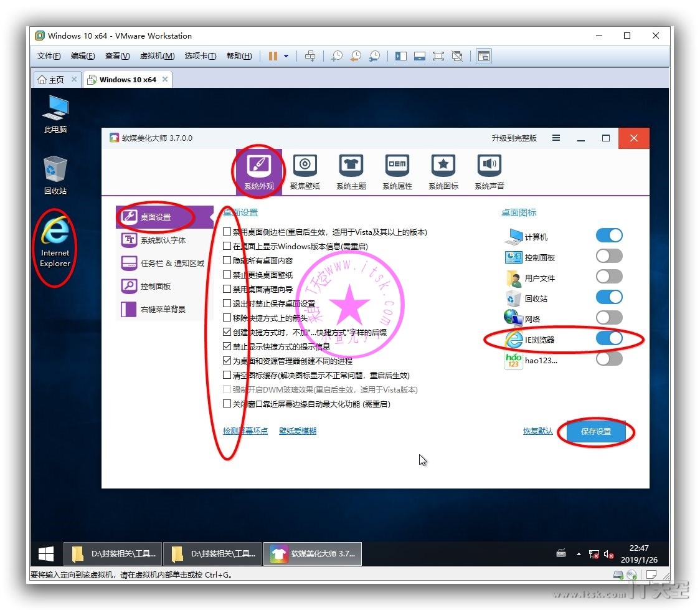This screenshot has width=700, height=610.
Task: Click VMware Unity mode icon
Action: (457, 56)
